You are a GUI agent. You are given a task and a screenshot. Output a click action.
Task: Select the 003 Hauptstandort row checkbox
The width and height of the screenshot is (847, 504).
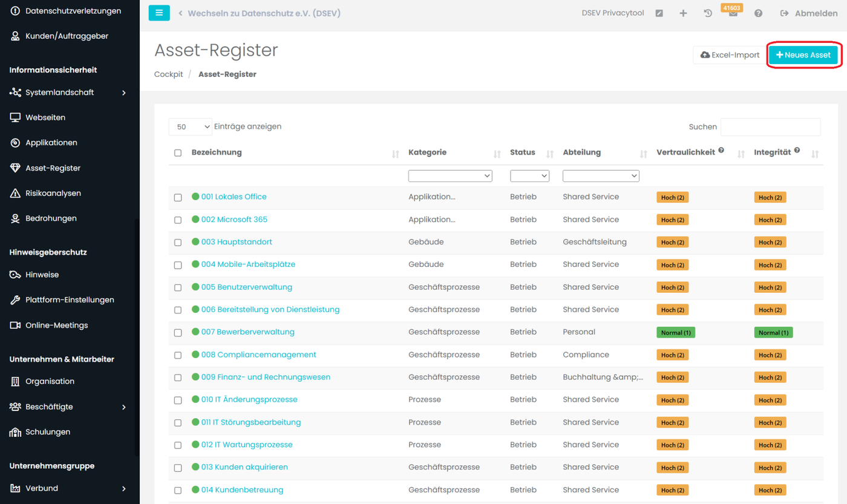tap(178, 243)
